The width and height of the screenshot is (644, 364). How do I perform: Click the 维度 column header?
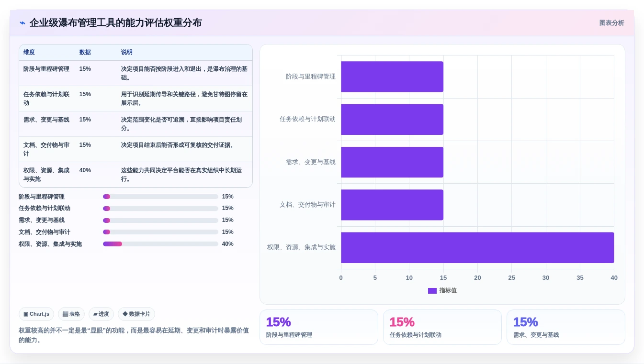[x=29, y=53]
